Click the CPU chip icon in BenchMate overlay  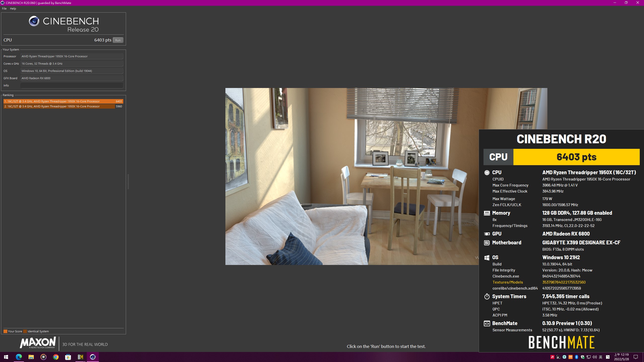pos(487,173)
